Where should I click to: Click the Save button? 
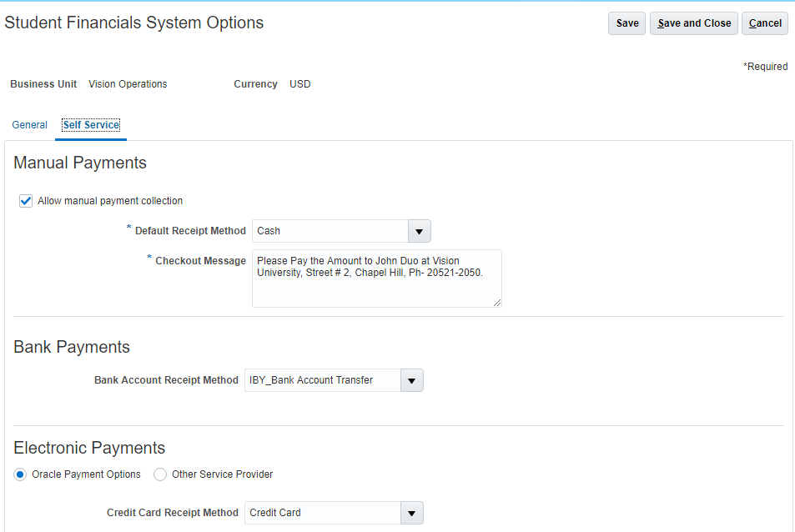point(627,23)
